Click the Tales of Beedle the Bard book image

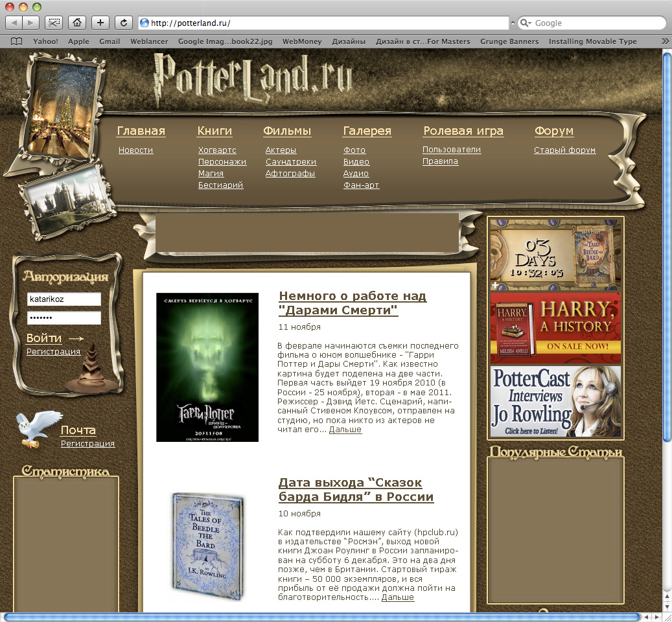tap(207, 546)
